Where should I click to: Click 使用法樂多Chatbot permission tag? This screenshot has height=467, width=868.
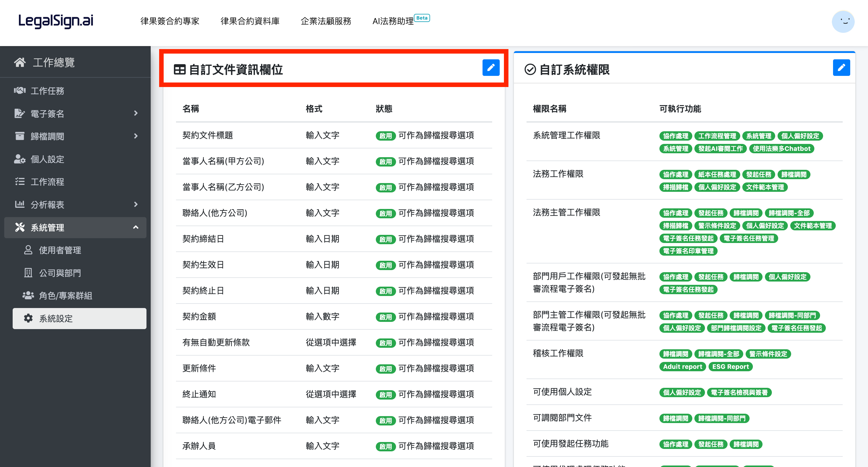[x=782, y=148]
